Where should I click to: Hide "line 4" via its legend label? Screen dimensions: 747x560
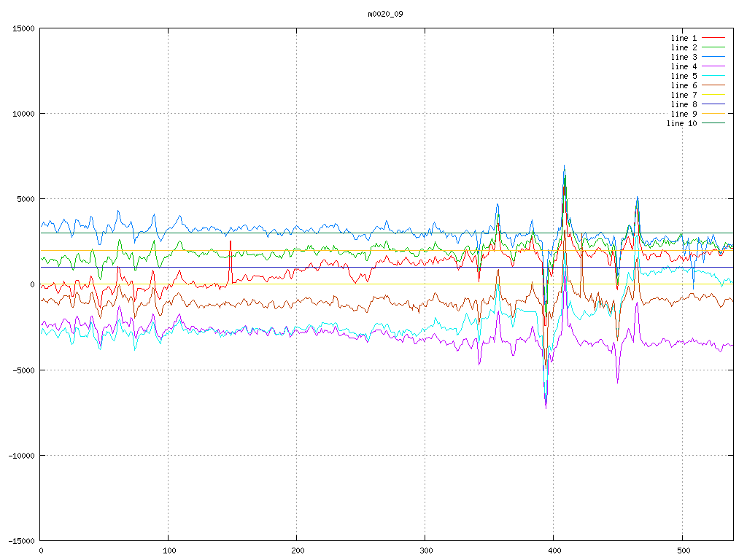click(x=684, y=66)
